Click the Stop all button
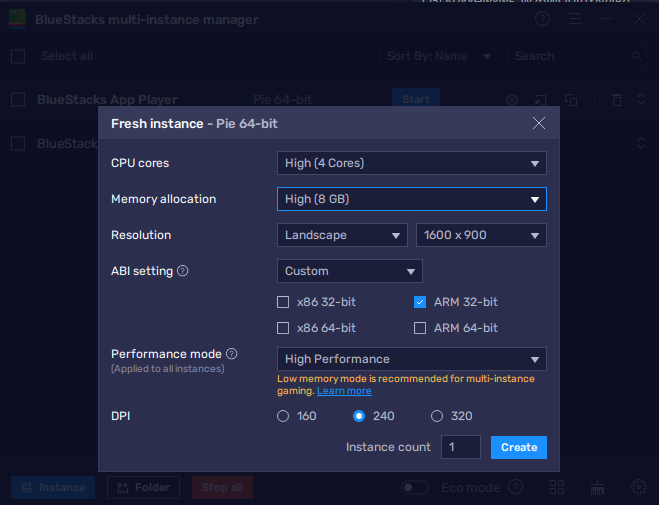Viewport: 659px width, 505px height. 222,487
